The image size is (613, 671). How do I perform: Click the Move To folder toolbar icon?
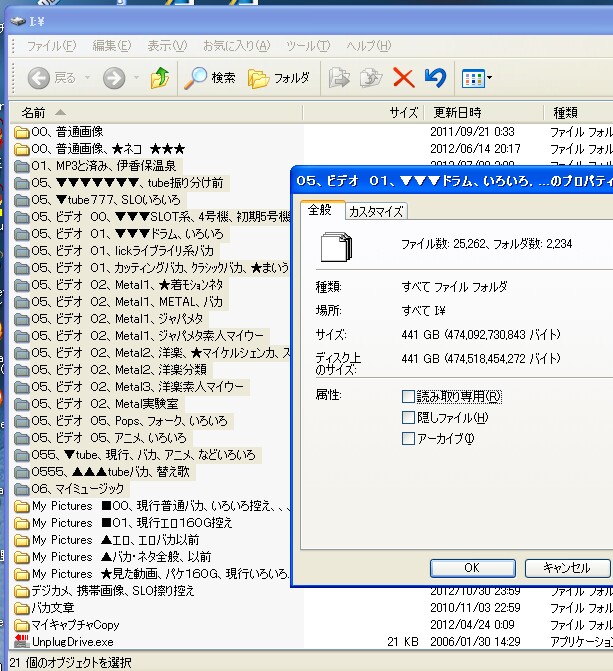click(x=339, y=78)
